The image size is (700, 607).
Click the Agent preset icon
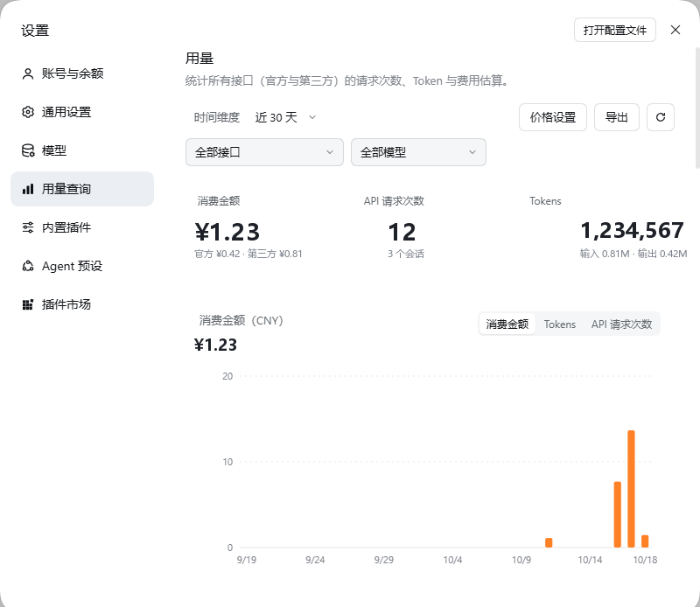[x=28, y=266]
